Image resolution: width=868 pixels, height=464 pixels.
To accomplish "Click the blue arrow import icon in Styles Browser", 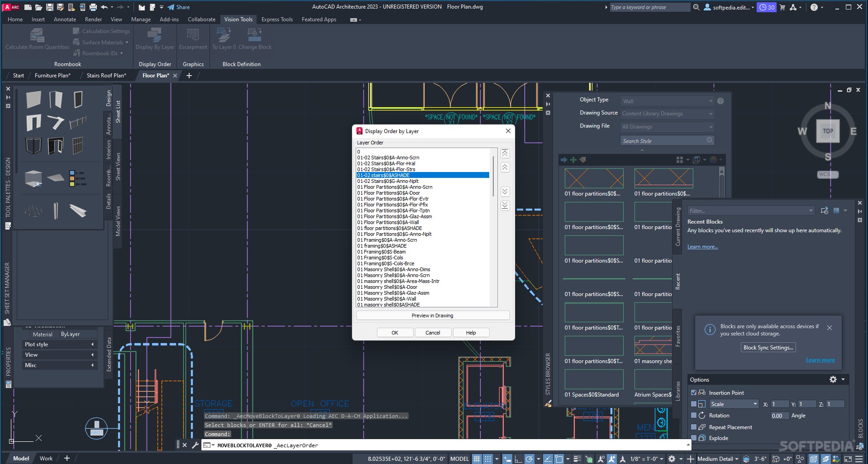I will (564, 160).
